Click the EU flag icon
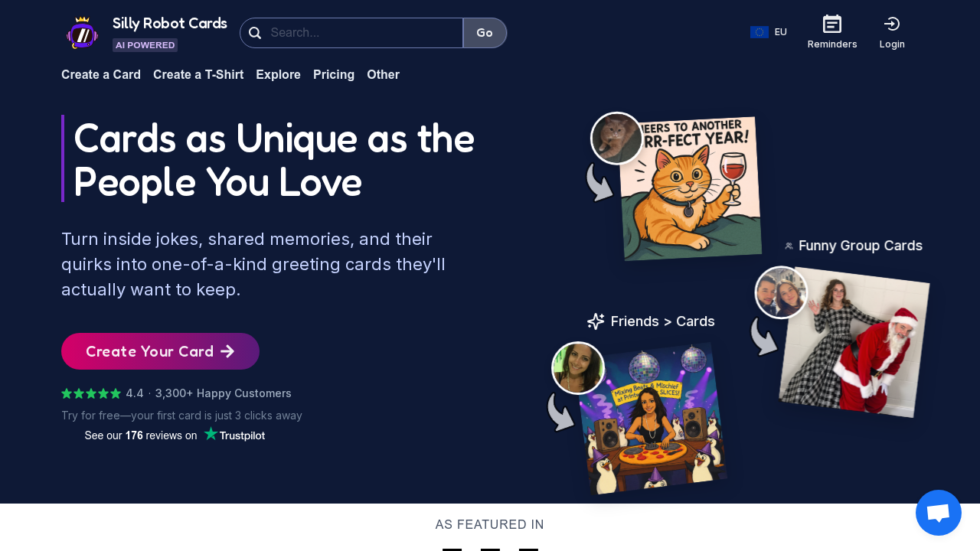This screenshot has width=980, height=551. coord(759,32)
